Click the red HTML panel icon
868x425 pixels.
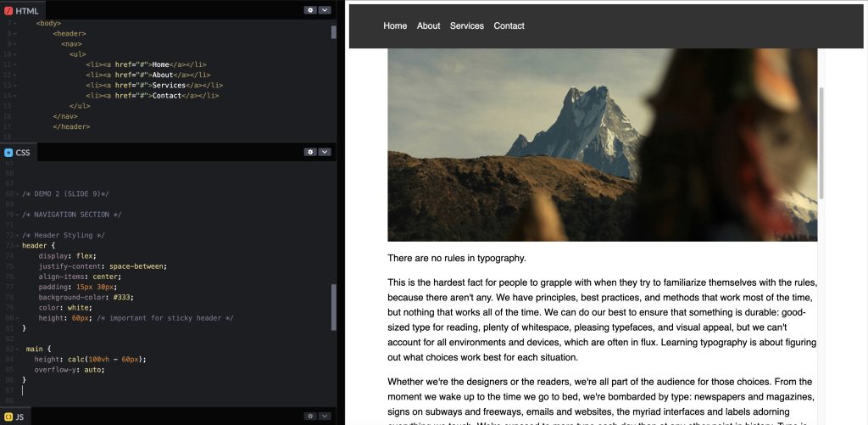coord(8,10)
